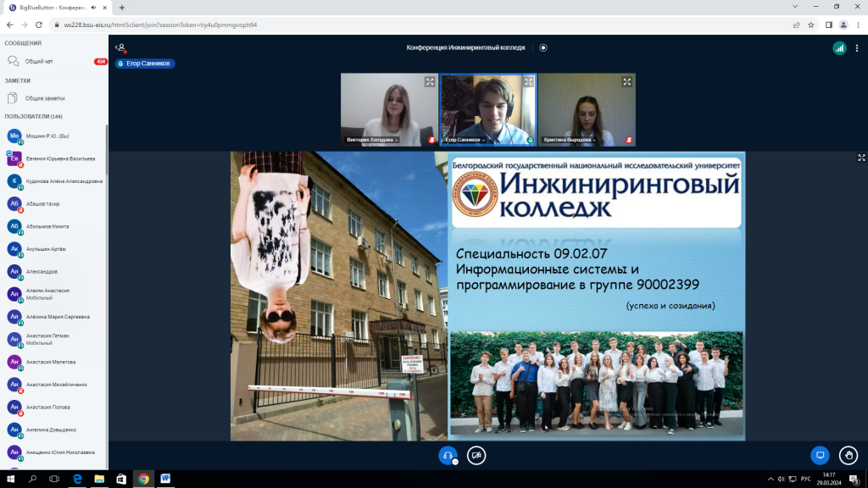Select user Кудинова Алёна Александровна
Viewport: 868px width, 488px height.
point(53,181)
